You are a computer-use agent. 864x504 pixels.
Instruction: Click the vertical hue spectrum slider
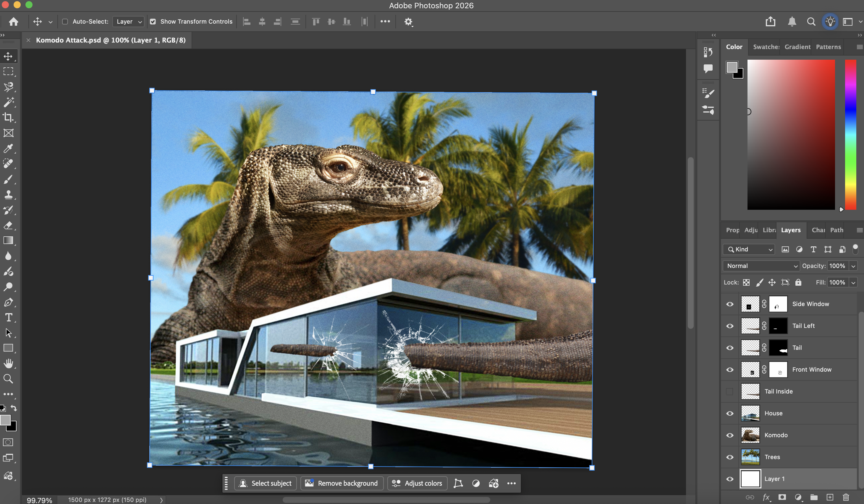click(850, 134)
